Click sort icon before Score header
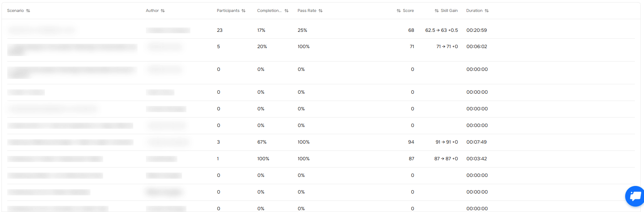644x212 pixels. click(x=399, y=11)
